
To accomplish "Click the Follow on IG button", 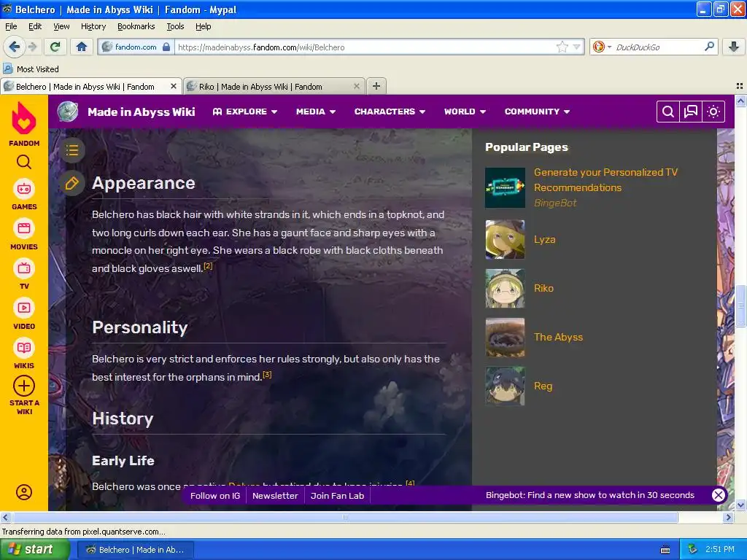I will [x=215, y=496].
